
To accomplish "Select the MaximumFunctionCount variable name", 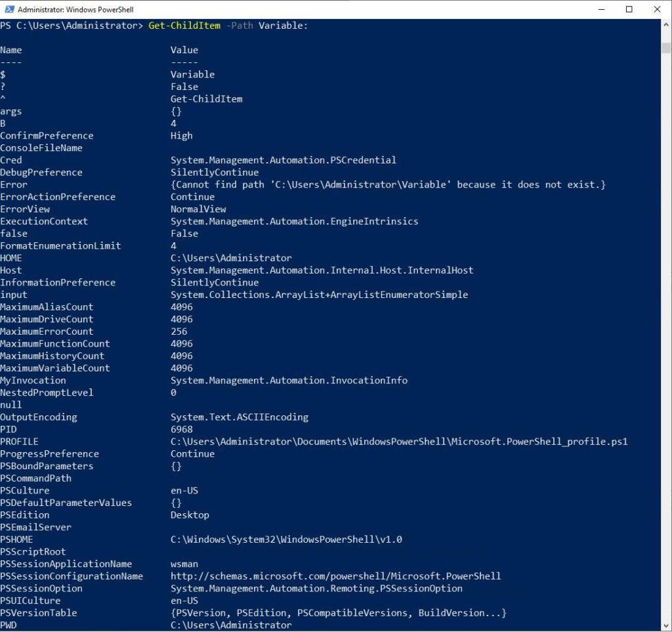I will click(x=55, y=344).
